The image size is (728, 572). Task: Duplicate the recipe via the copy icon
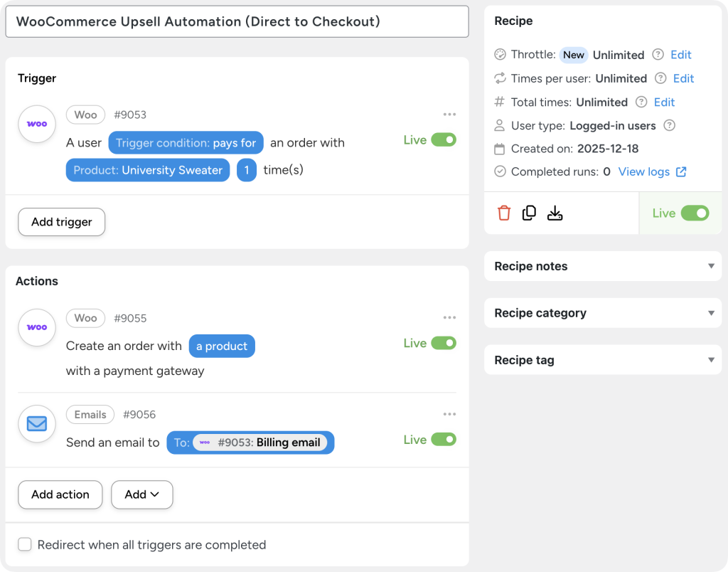tap(529, 213)
